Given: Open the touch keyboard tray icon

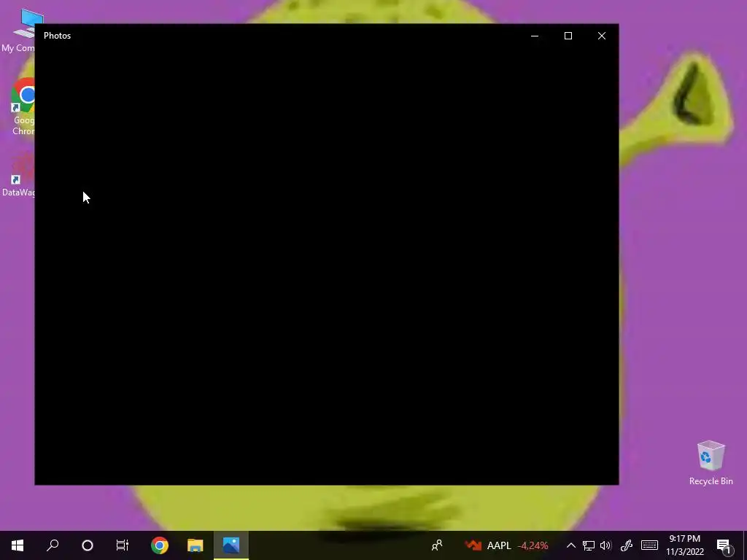Looking at the screenshot, I should click(x=649, y=545).
